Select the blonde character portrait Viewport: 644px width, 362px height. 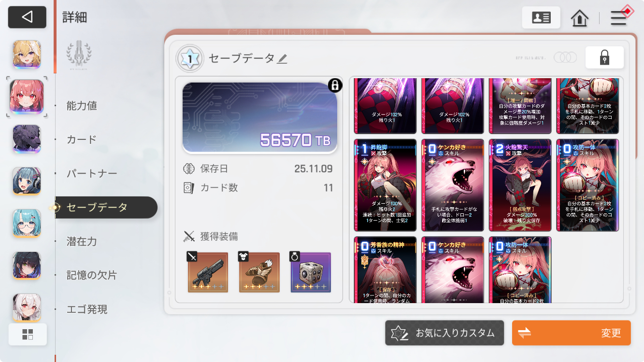pos(27,54)
